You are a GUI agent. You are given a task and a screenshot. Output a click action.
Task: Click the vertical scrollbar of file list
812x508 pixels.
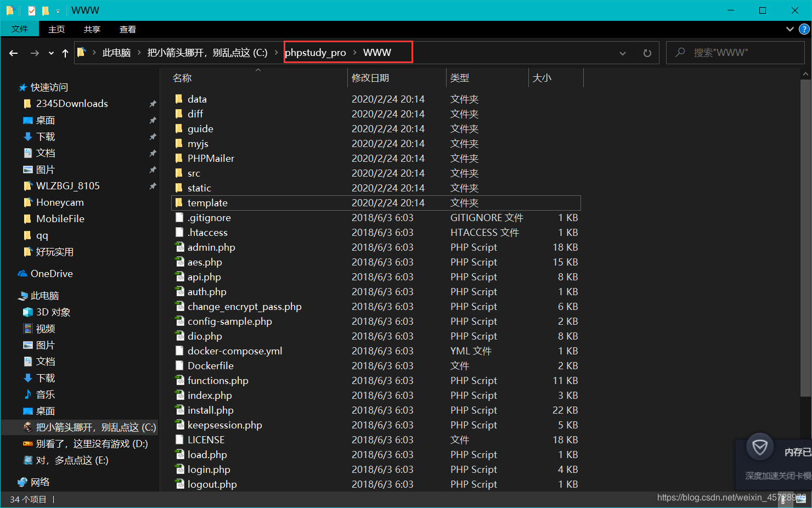click(805, 237)
